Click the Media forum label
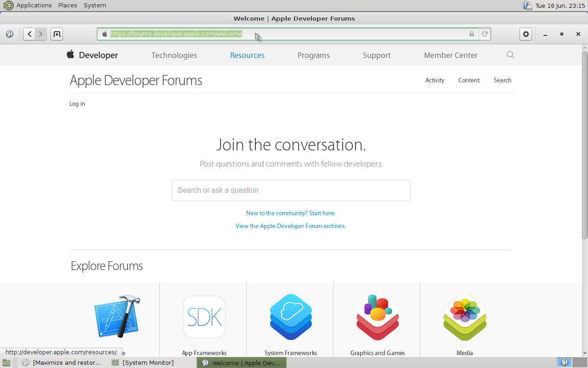Viewport: 588px width, 368px height. [465, 353]
